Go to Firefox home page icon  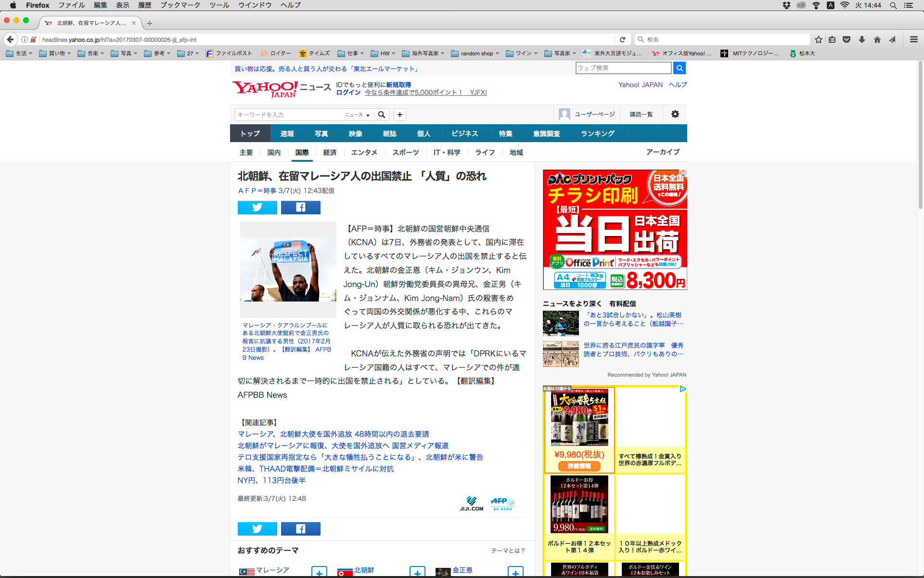[877, 39]
